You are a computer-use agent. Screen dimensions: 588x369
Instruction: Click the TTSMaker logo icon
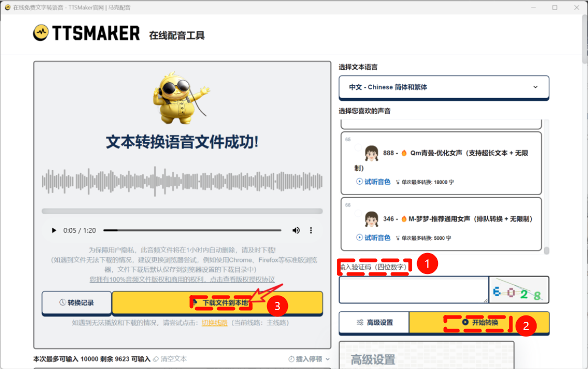point(40,33)
